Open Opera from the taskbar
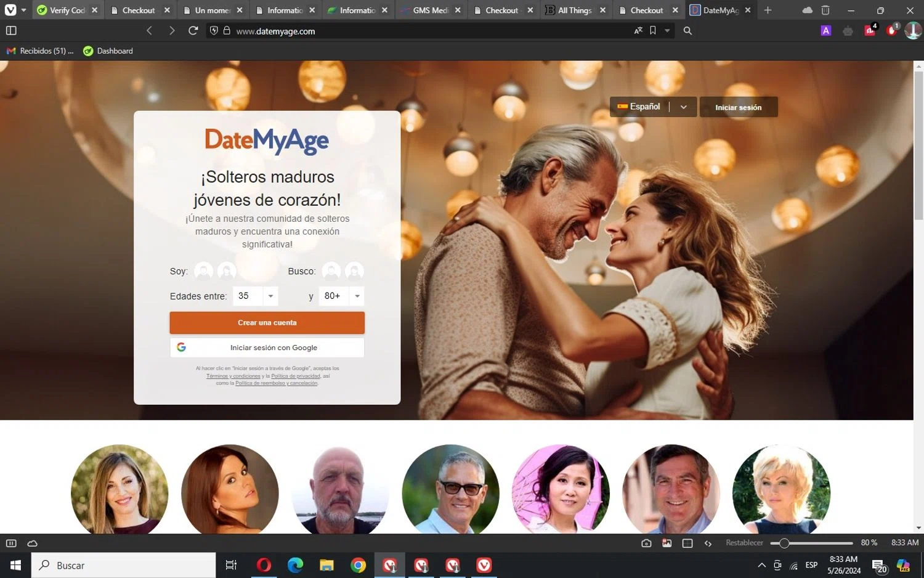Screen dimensions: 924x578 click(x=264, y=565)
